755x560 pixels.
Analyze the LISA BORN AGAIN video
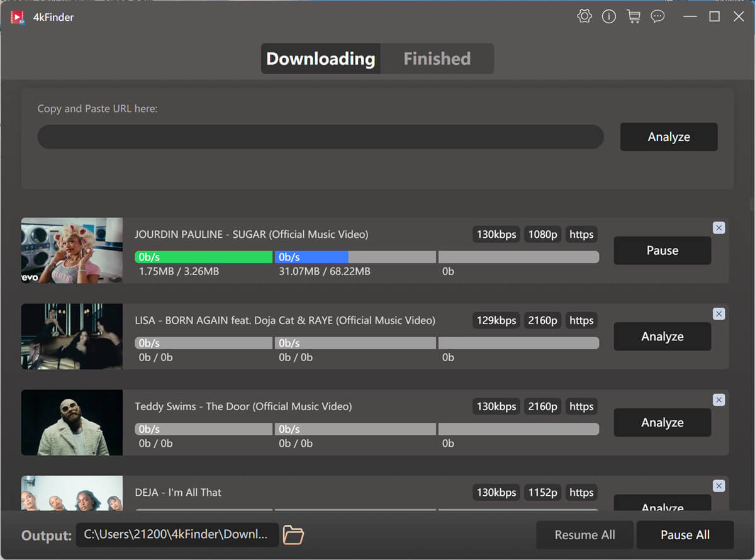tap(663, 337)
